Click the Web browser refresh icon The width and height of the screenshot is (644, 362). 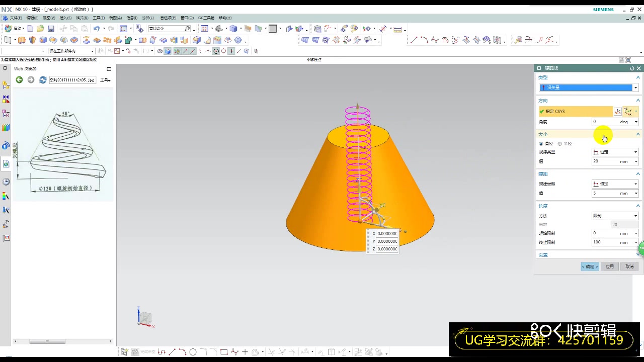(x=43, y=80)
